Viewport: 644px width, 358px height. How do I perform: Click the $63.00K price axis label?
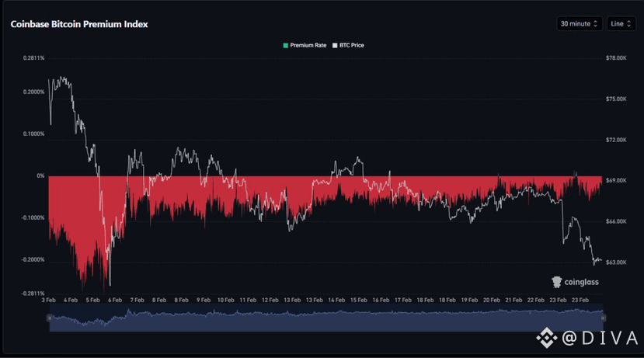pos(616,262)
